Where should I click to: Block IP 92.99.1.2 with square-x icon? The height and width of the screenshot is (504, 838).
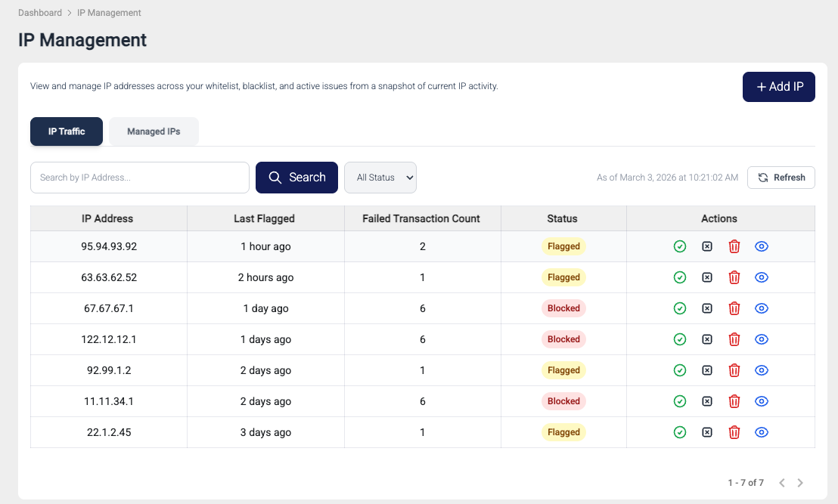[x=706, y=370]
